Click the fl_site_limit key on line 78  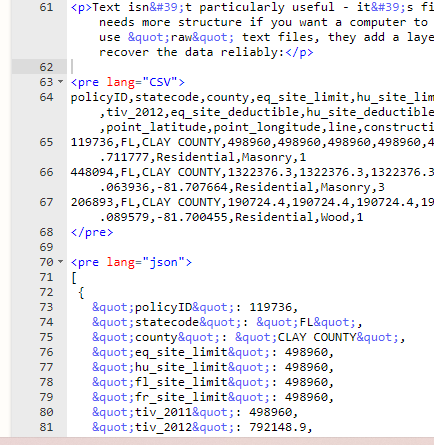(181, 382)
